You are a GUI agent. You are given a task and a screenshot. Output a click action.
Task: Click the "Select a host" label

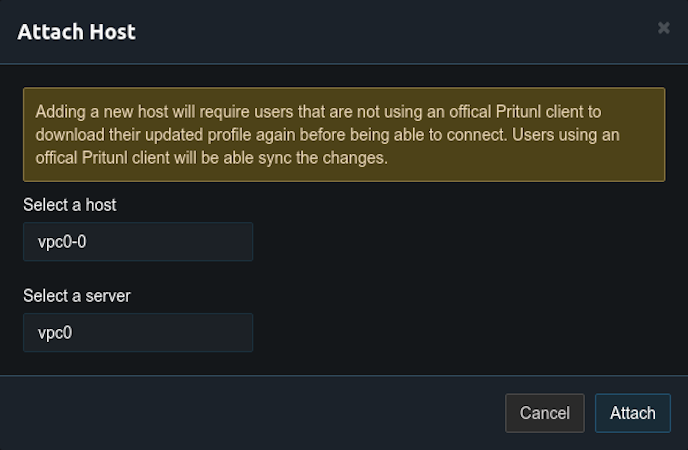(x=70, y=205)
